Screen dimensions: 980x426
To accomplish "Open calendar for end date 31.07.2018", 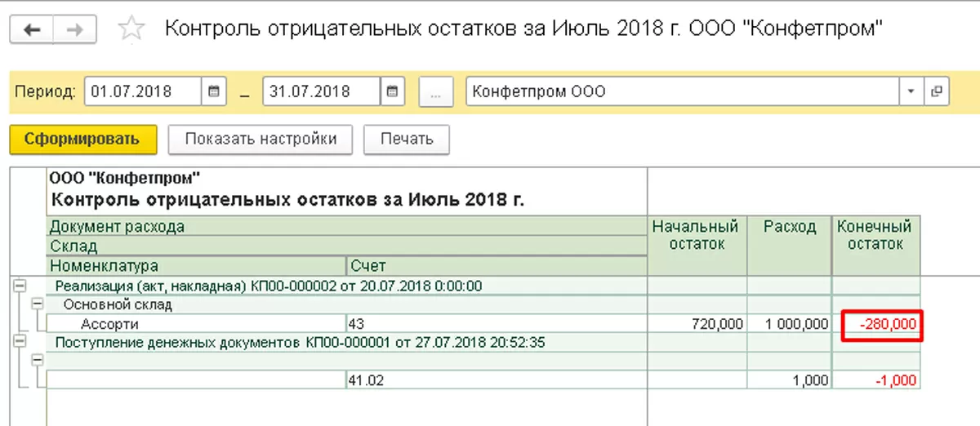I will (392, 91).
